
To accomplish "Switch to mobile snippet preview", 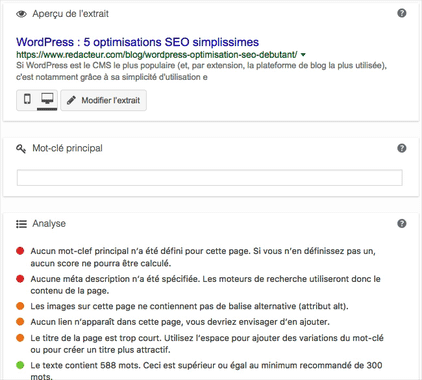I will tap(27, 99).
